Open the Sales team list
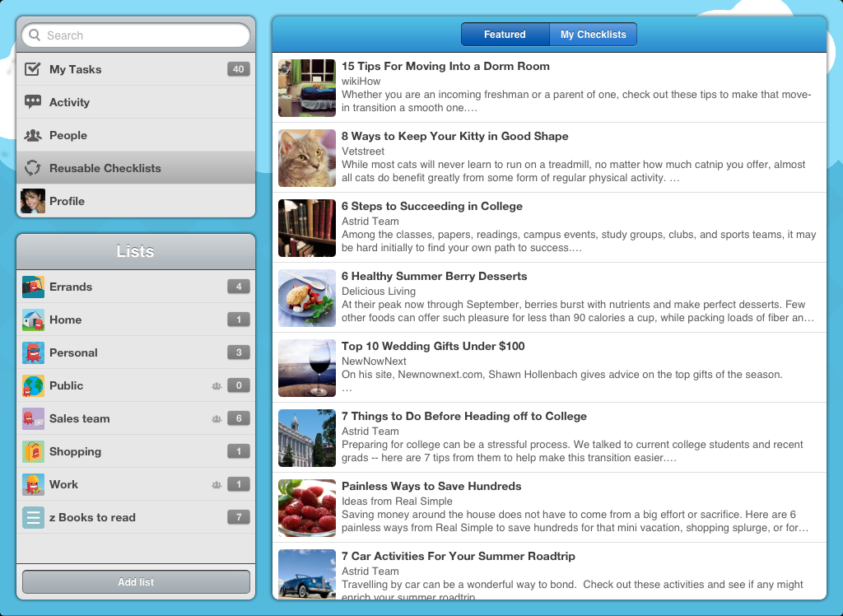The image size is (843, 616). tap(136, 418)
